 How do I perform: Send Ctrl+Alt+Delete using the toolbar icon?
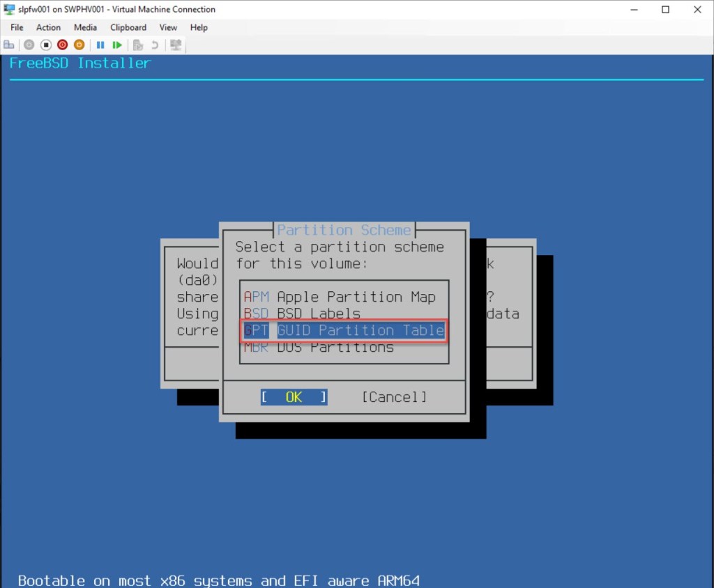pyautogui.click(x=9, y=45)
